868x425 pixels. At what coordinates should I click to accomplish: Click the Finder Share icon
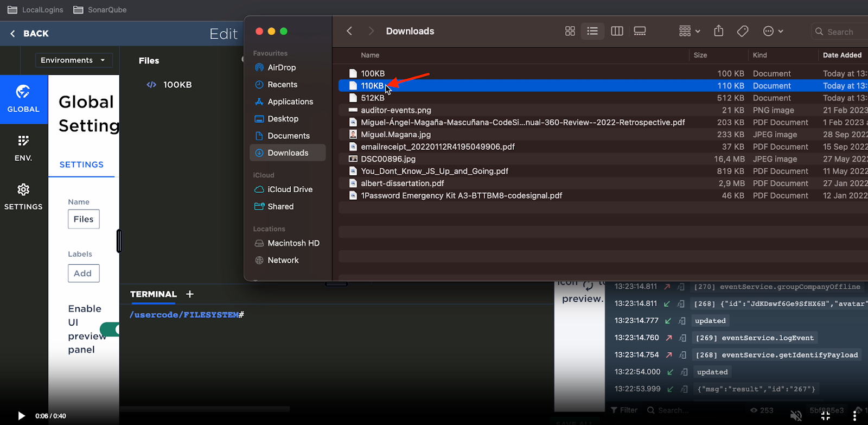[x=719, y=31]
